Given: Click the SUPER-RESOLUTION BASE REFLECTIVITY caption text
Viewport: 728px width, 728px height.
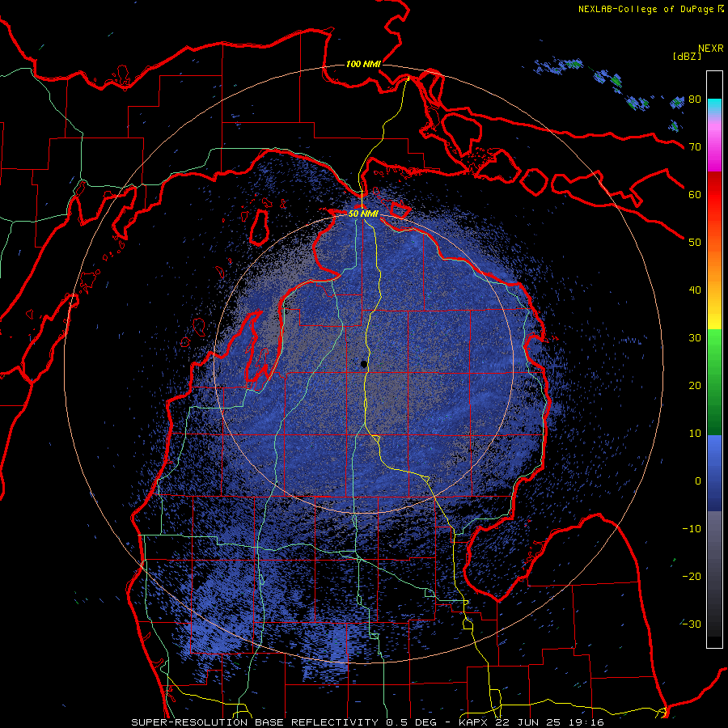Looking at the screenshot, I should coord(255,722).
